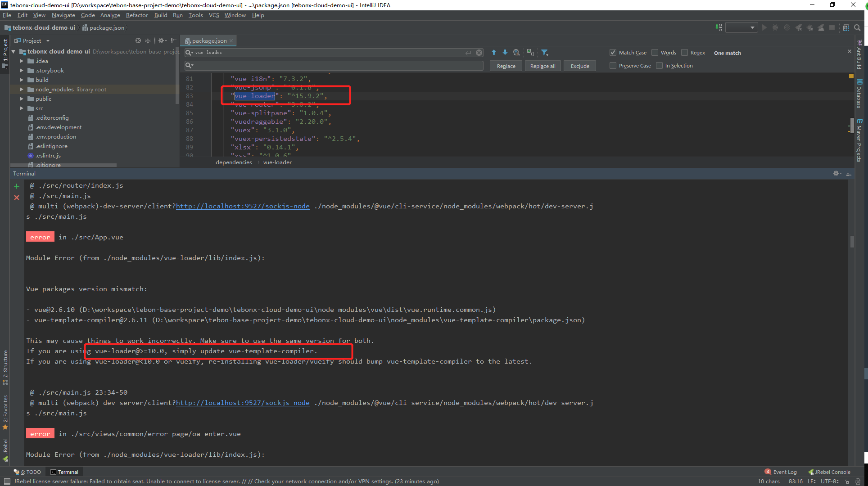Expand the src folder in project tree
This screenshot has width=868, height=486.
pyautogui.click(x=21, y=108)
